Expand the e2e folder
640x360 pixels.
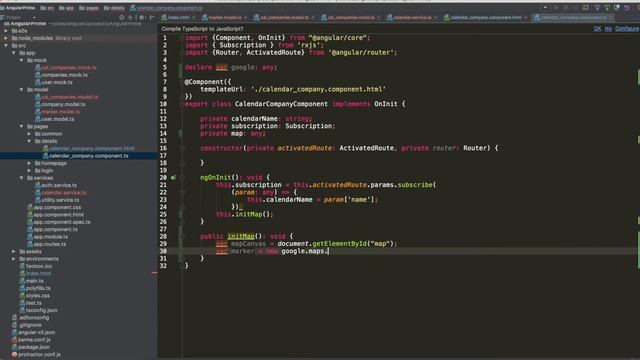[x=6, y=31]
